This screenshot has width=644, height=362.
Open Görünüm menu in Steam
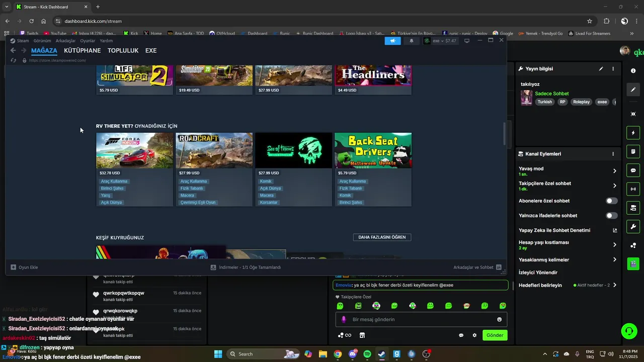point(42,41)
